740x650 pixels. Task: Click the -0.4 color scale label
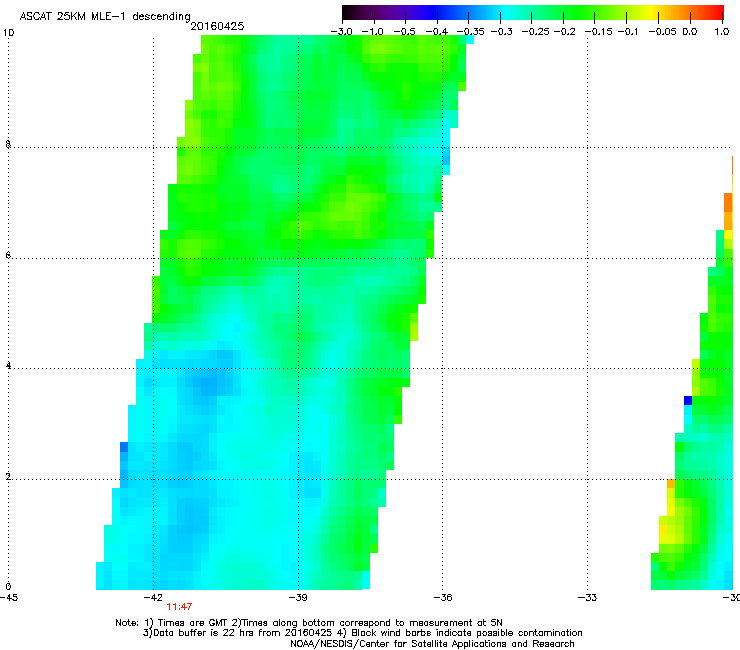coord(437,32)
